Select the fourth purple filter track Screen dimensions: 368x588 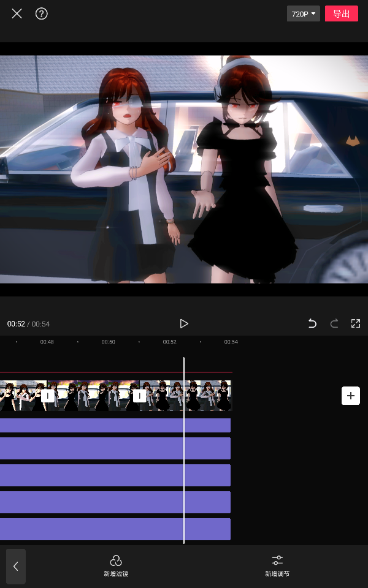point(115,502)
